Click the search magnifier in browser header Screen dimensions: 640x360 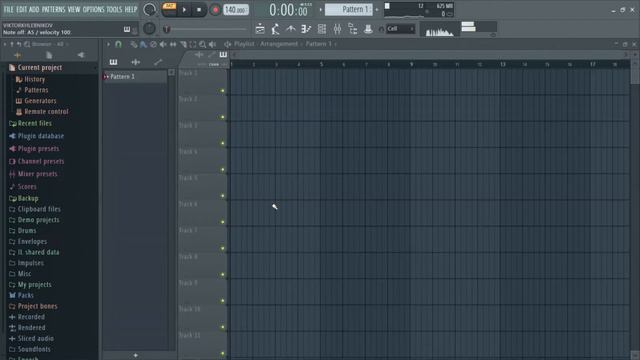27,44
